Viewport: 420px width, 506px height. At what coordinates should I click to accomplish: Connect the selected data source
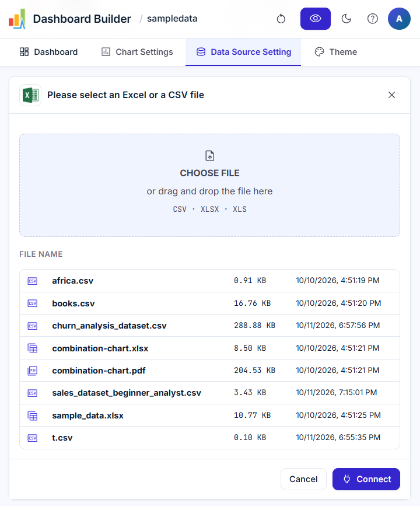point(366,479)
